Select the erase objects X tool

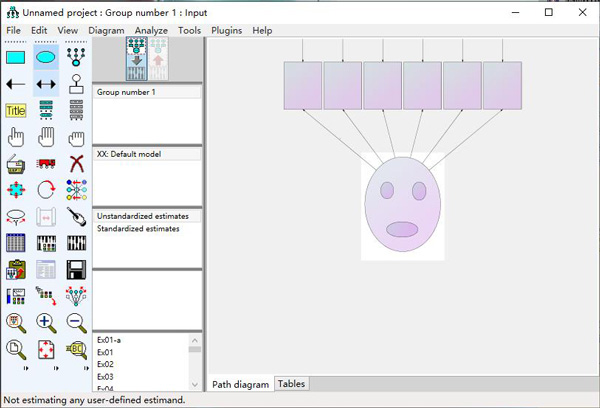(76, 163)
